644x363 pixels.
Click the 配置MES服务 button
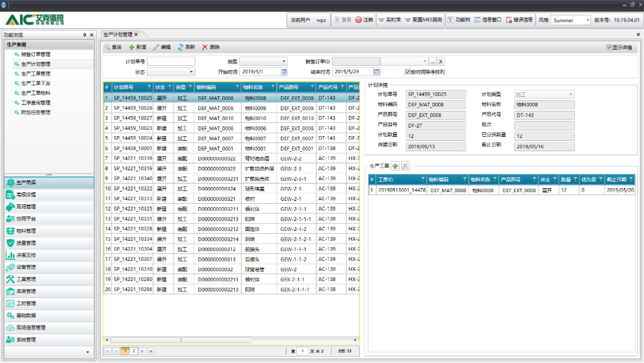coord(424,20)
